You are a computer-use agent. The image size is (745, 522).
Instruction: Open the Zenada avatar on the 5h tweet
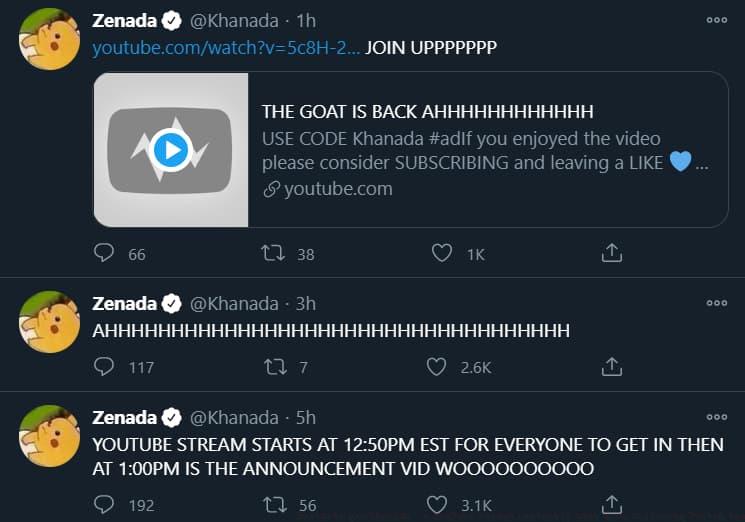pyautogui.click(x=50, y=436)
